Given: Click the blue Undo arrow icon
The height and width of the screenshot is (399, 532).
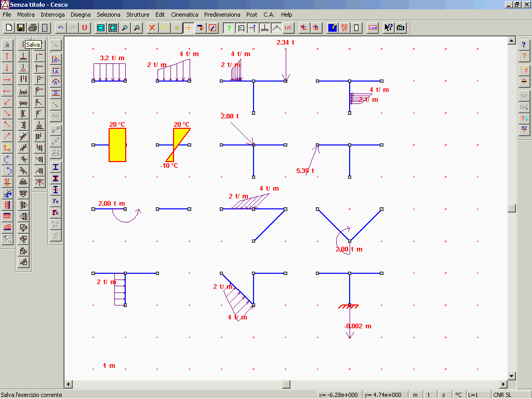Looking at the screenshot, I should [x=61, y=28].
